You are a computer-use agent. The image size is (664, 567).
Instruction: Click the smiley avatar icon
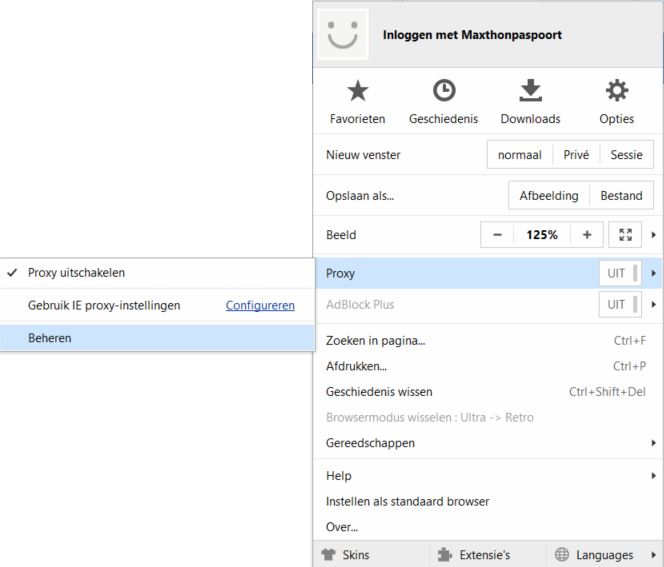[x=343, y=34]
